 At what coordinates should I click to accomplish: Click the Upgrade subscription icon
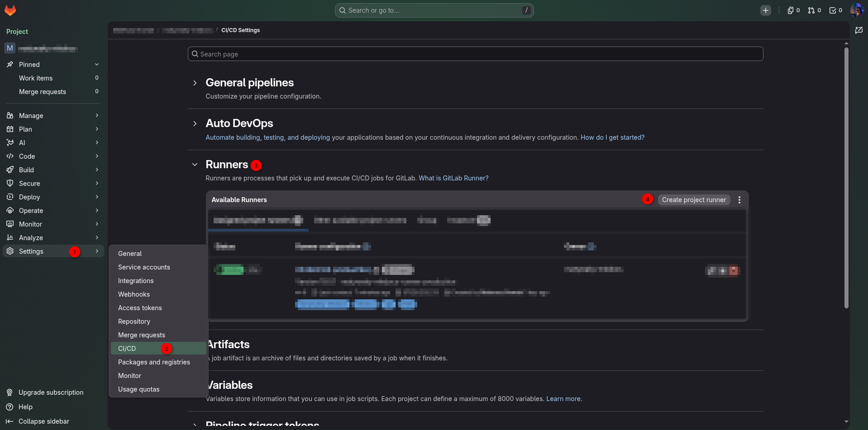click(10, 392)
